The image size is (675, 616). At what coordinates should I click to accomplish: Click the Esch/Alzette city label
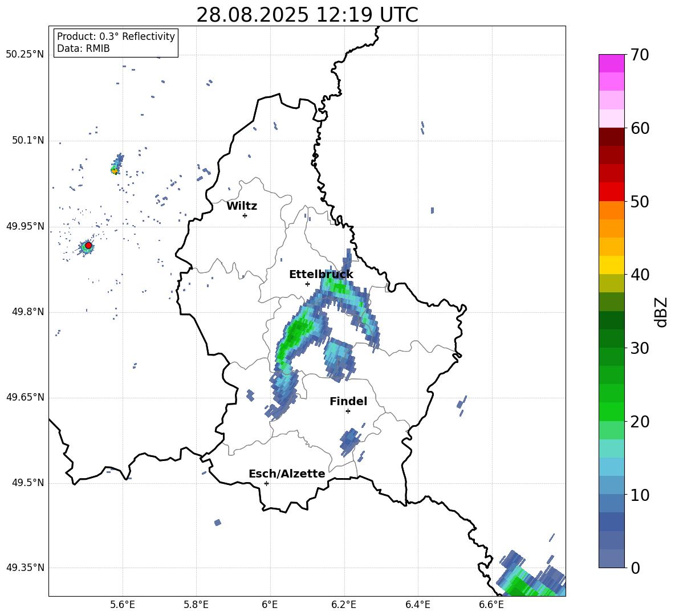coord(287,474)
